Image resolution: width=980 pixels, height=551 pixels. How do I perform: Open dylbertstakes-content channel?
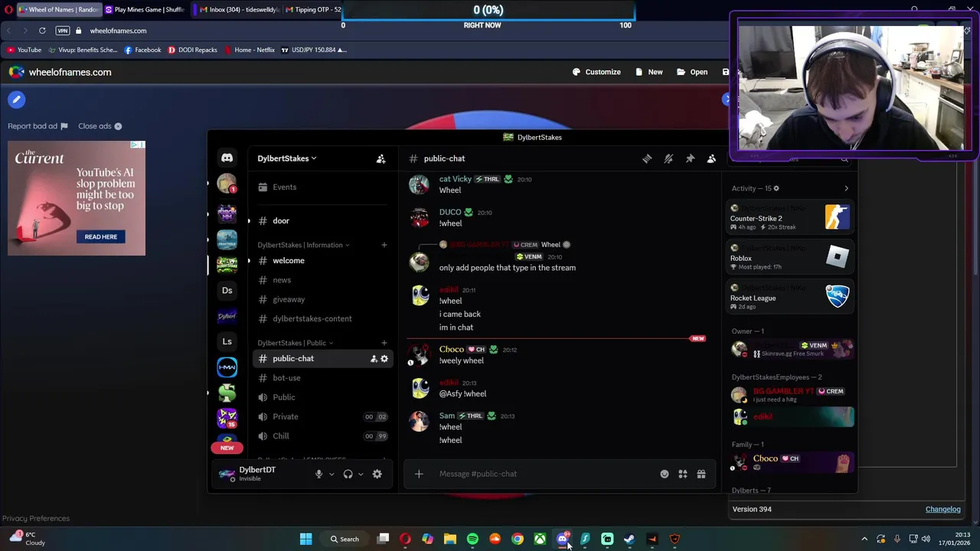[x=322, y=318]
